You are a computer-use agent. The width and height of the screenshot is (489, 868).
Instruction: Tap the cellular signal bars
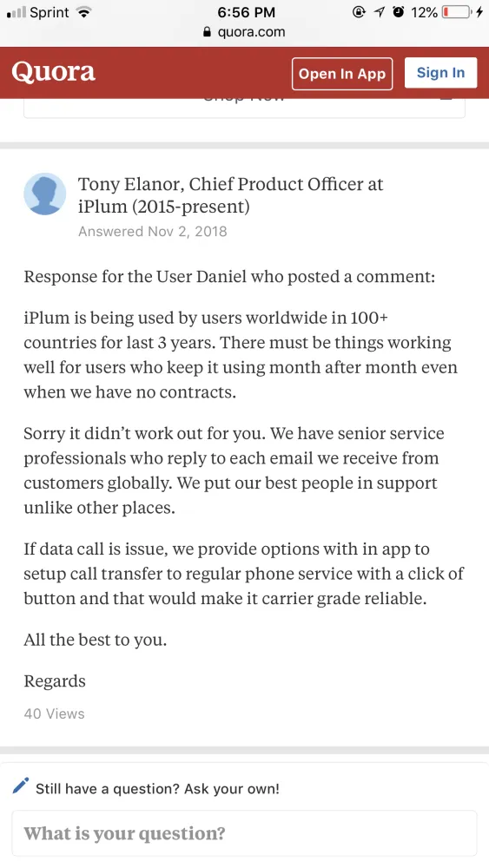click(17, 13)
